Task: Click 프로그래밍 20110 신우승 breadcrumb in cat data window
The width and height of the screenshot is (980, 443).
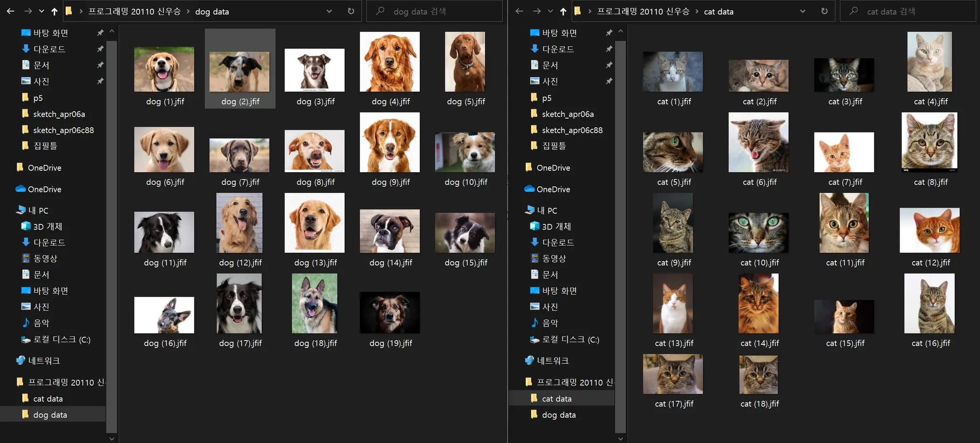Action: (x=643, y=11)
